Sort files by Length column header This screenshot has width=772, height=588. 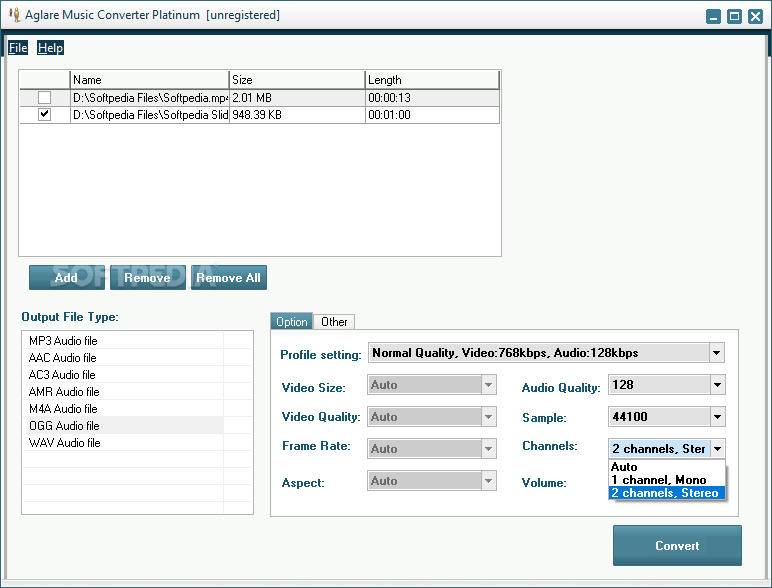coord(432,80)
